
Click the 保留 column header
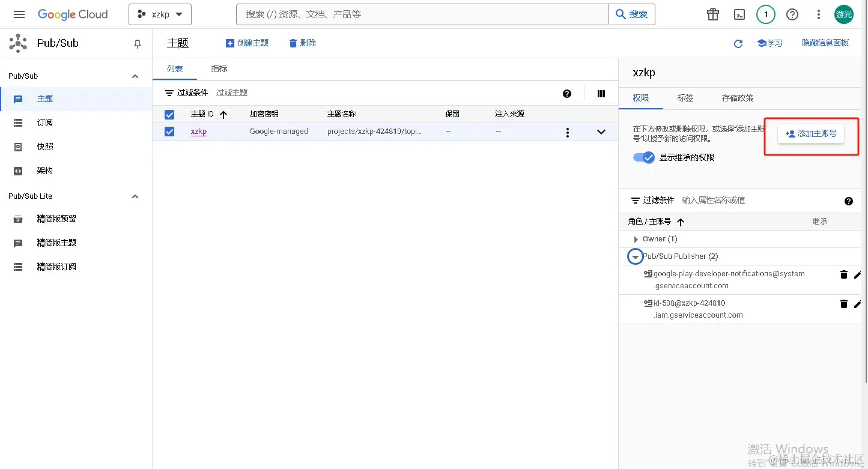(x=452, y=114)
